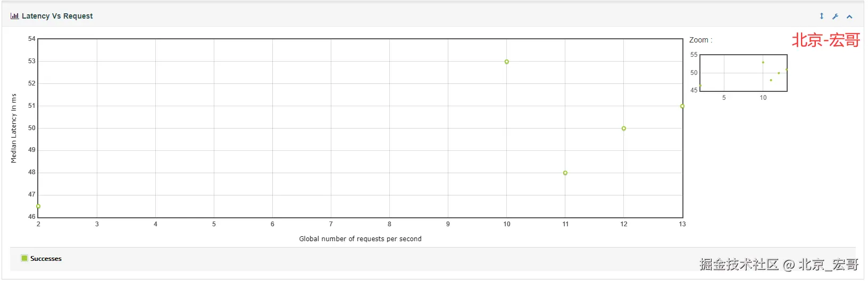Viewport: 868px width, 281px height.
Task: Click the vertical resize arrows icon
Action: 822,16
